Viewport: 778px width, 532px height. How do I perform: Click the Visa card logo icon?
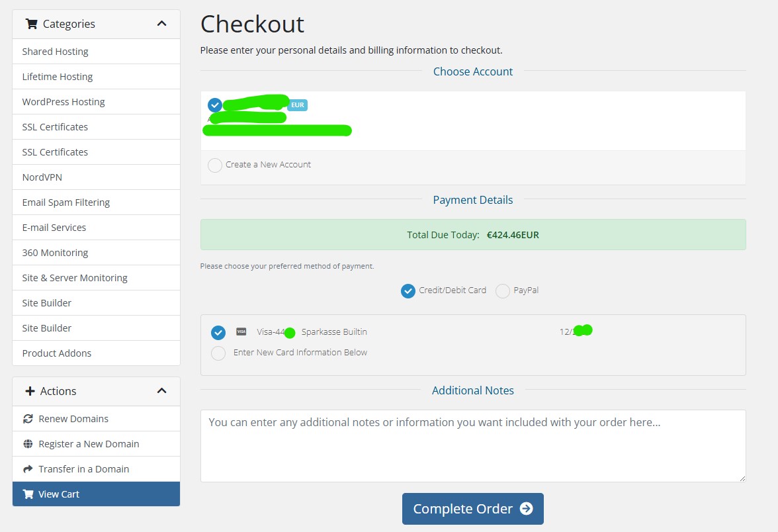[241, 332]
